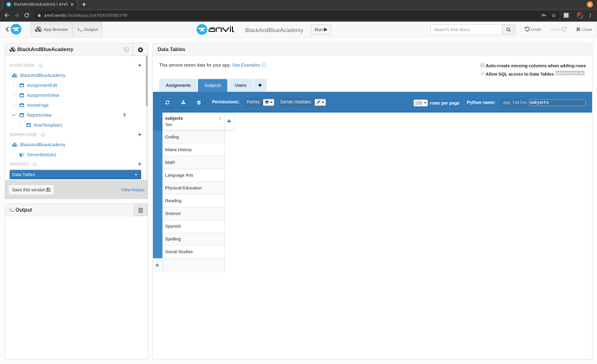597x364 pixels.
Task: Select the Physical Education cell
Action: pos(194,188)
